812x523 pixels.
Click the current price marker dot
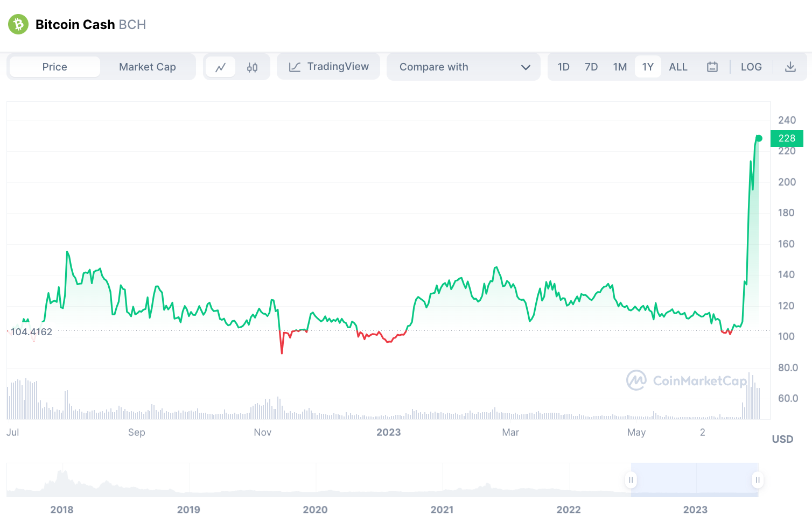coord(759,138)
